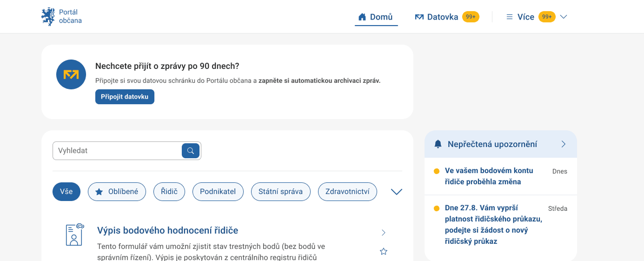This screenshot has width=644, height=261.
Task: Click the 99+ badge next to Více
Action: coord(547,17)
